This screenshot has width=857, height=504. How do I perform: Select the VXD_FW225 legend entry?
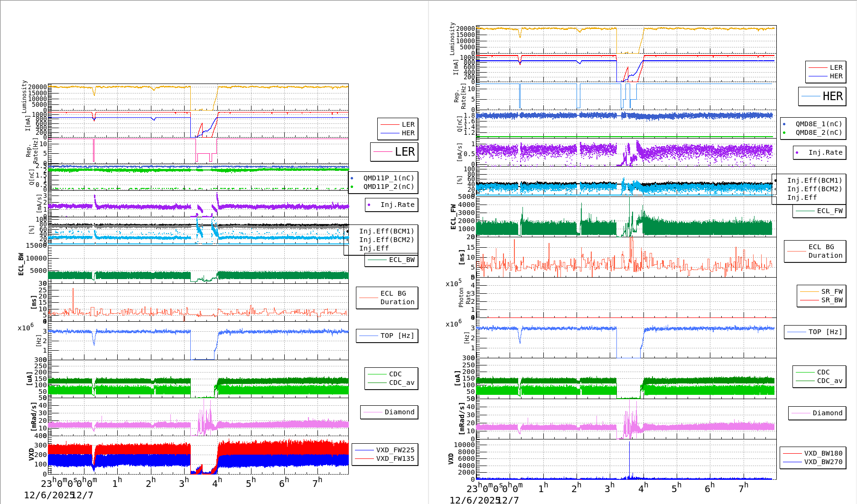click(395, 450)
